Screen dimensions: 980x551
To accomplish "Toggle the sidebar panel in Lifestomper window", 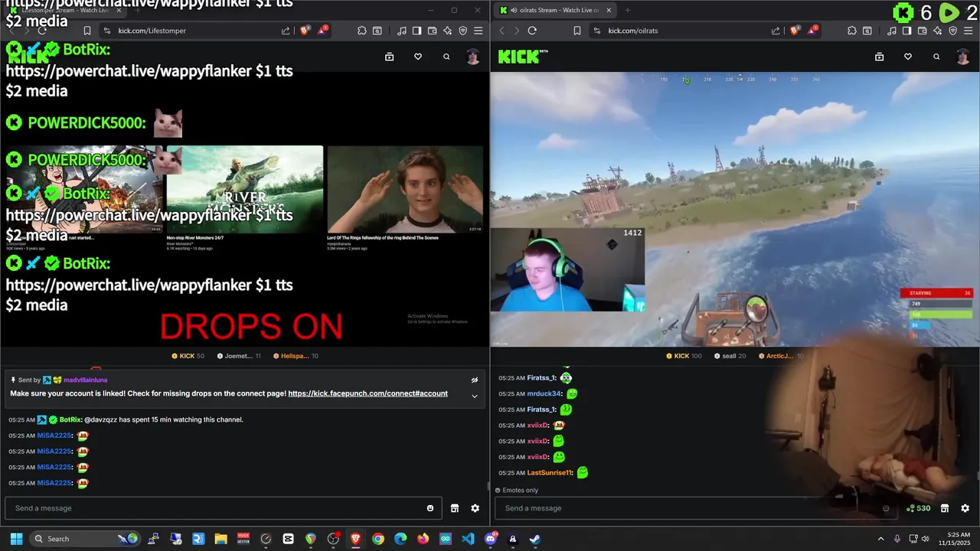I will click(x=416, y=31).
